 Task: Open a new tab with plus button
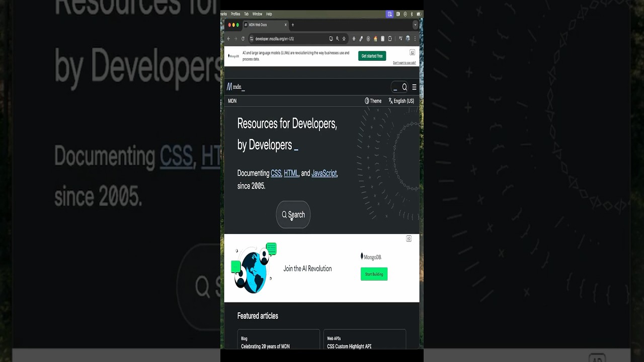click(293, 25)
